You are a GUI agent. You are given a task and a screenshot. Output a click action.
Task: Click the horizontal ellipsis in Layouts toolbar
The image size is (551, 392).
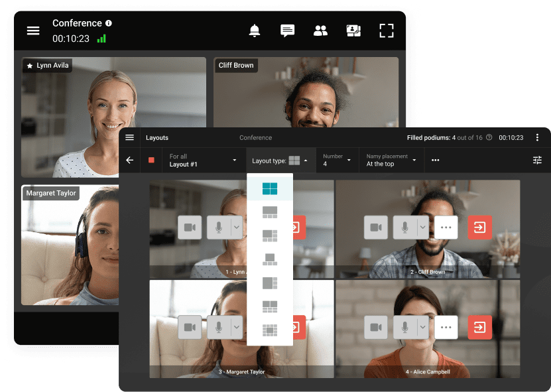[x=436, y=160]
